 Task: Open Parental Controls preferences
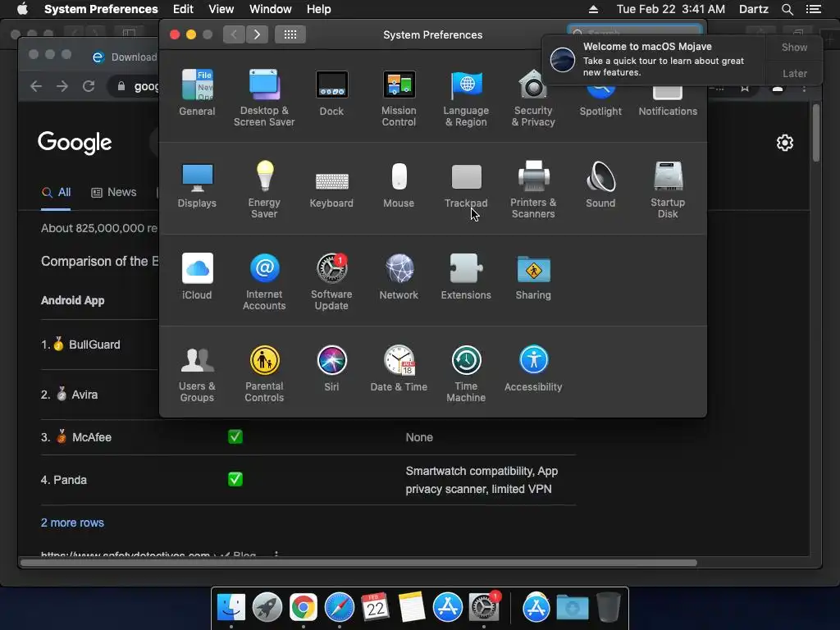(x=264, y=373)
